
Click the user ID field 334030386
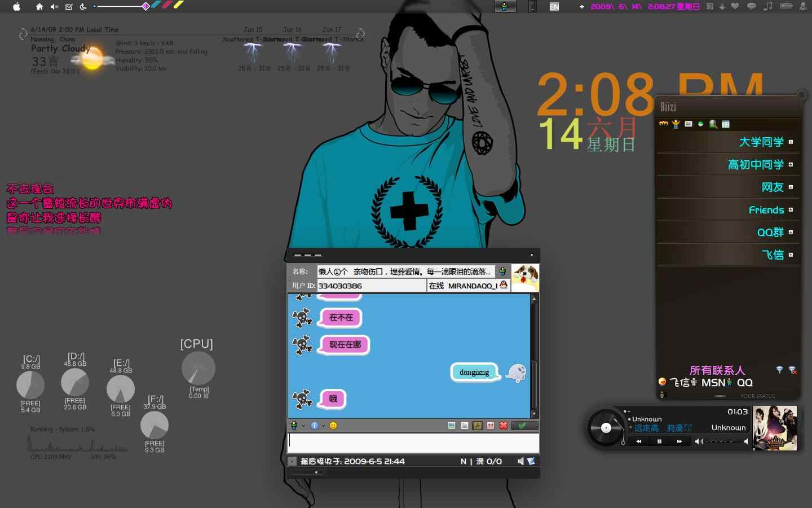[372, 286]
